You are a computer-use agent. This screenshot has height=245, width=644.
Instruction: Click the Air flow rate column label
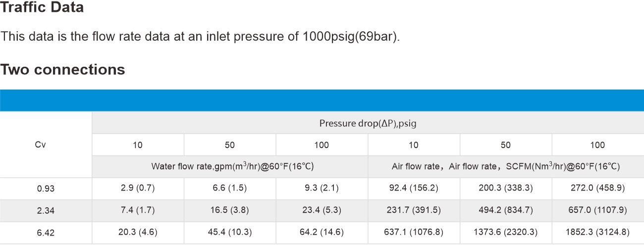coord(506,167)
